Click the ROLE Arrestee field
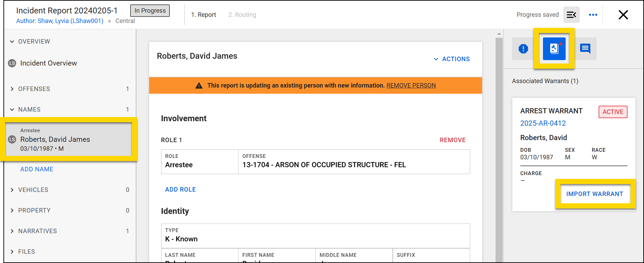This screenshot has height=263, width=644. click(x=200, y=162)
